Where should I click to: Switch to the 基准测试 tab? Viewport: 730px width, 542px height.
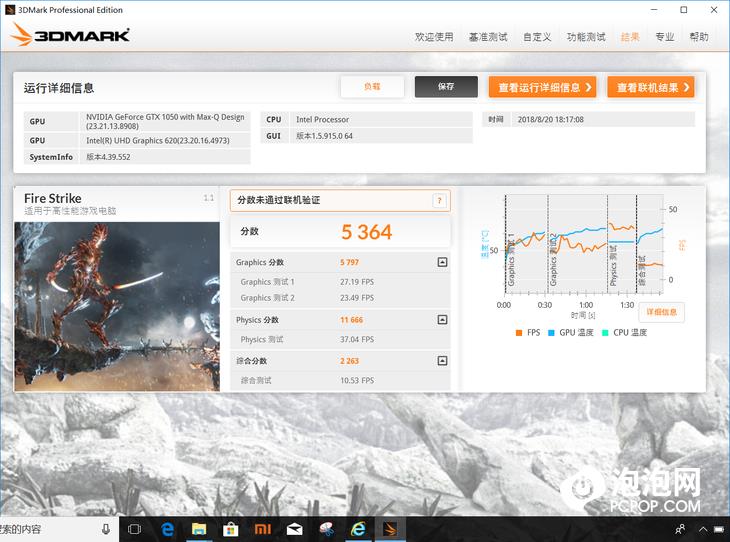tap(488, 37)
